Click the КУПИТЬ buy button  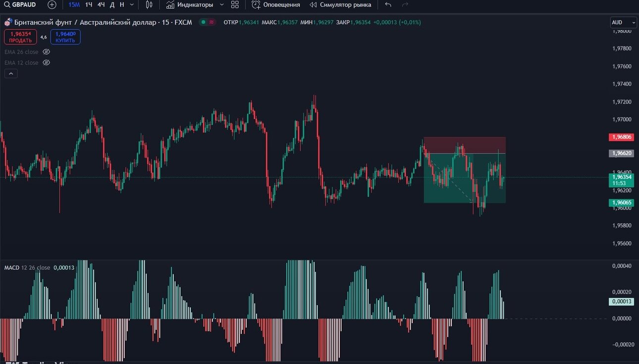pos(65,37)
